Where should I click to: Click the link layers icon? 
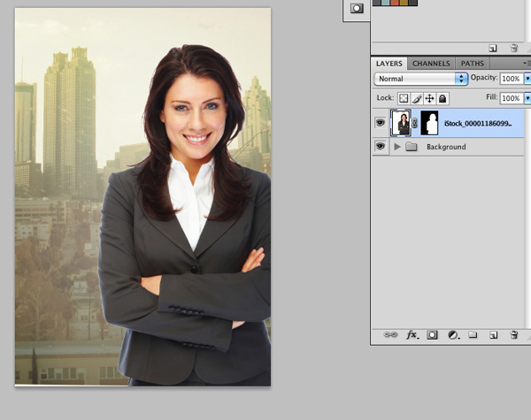(390, 335)
